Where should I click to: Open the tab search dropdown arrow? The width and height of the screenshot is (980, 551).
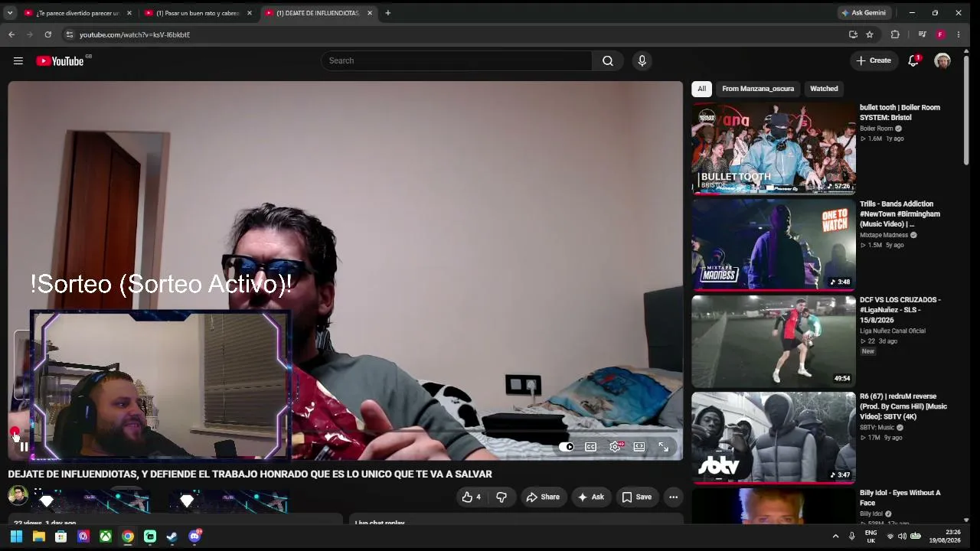10,13
